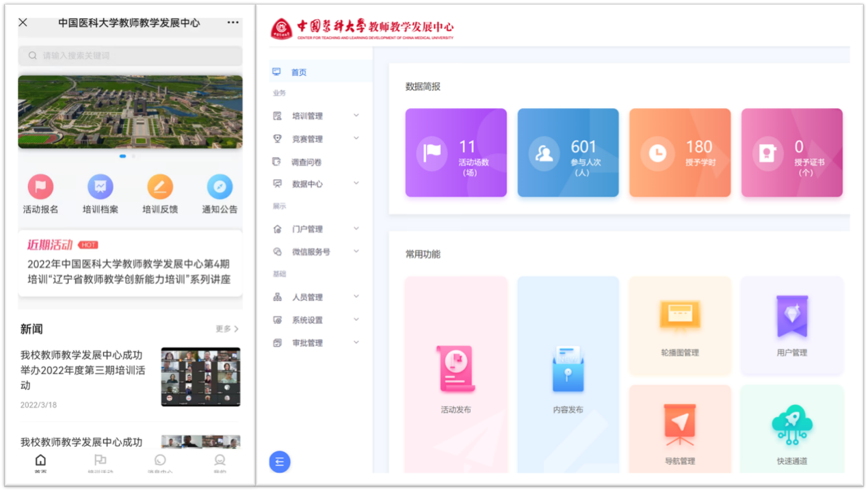Expand the 竞赛管理 submenu arrow
This screenshot has height=491, width=868.
click(356, 139)
